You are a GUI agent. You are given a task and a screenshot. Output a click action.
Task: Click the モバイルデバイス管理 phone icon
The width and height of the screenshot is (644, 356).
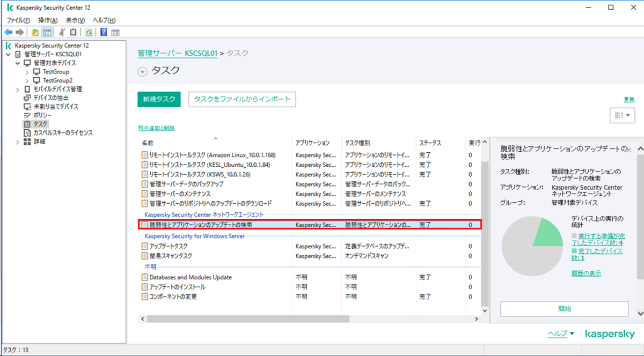point(27,89)
